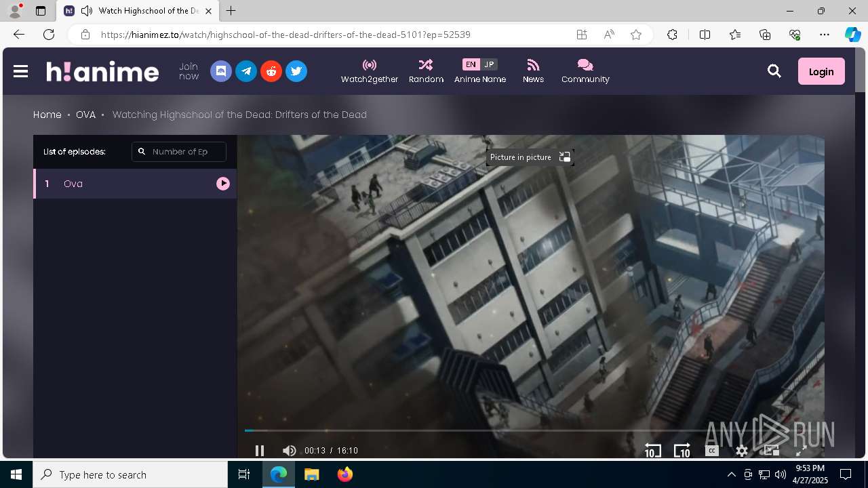Image resolution: width=868 pixels, height=488 pixels.
Task: Show hidden system tray icons
Action: pyautogui.click(x=731, y=474)
